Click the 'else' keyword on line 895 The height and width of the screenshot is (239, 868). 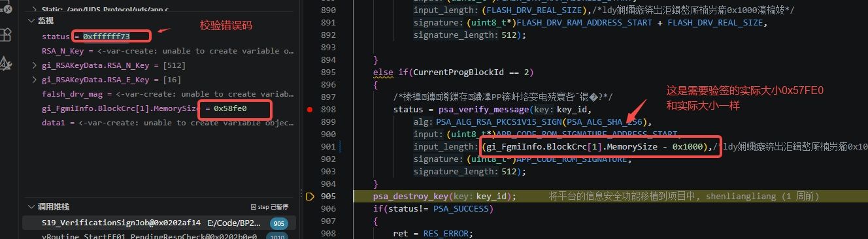click(x=383, y=72)
